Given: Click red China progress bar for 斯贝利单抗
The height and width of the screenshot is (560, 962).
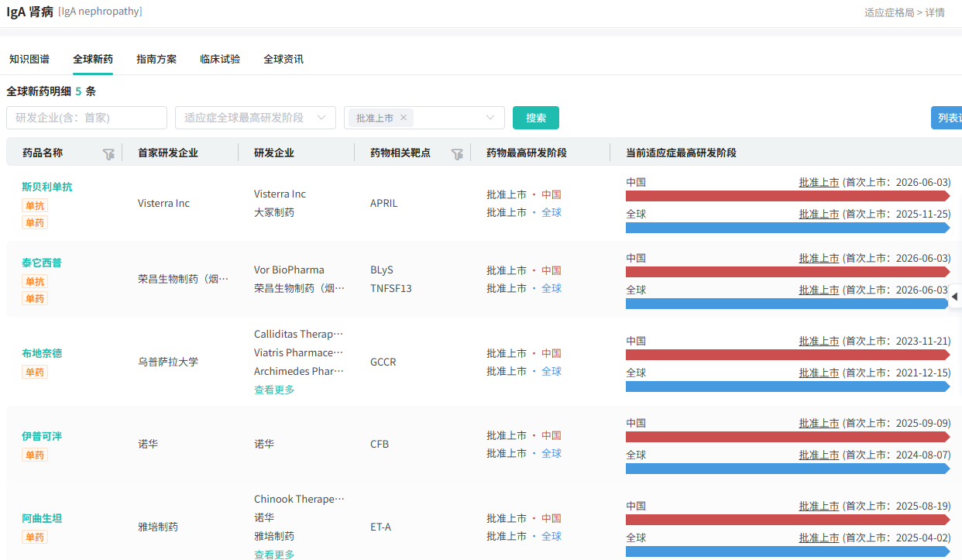Looking at the screenshot, I should (x=788, y=196).
